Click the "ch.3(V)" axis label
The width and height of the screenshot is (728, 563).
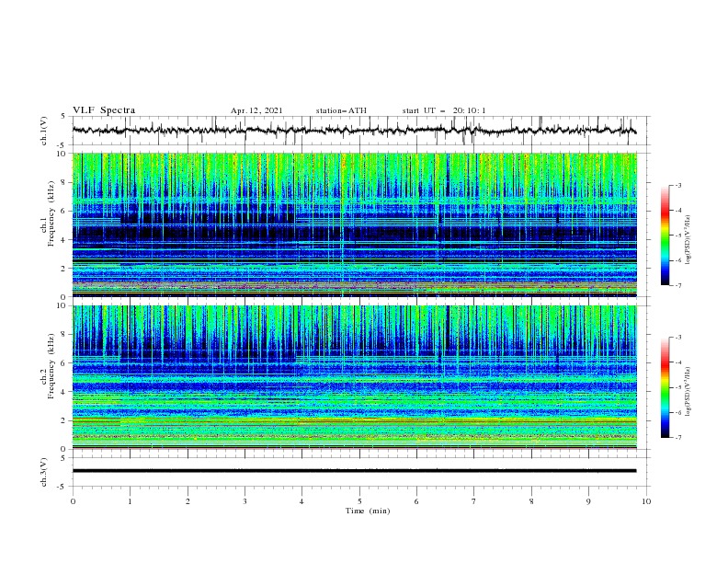[x=44, y=472]
